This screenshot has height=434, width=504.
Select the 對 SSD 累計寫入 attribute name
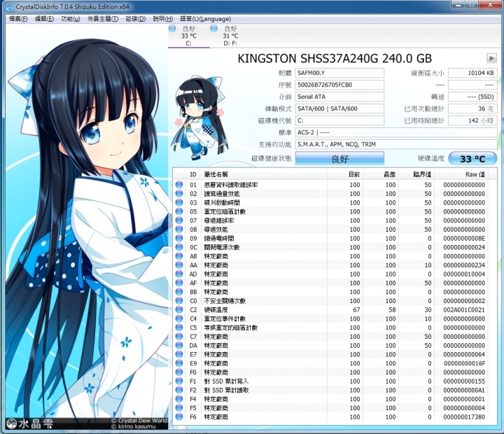coord(226,381)
